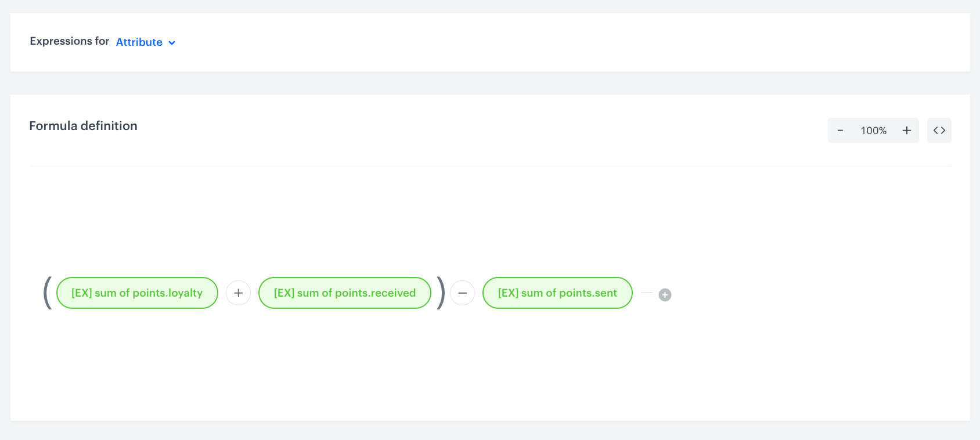The height and width of the screenshot is (440, 980).
Task: Click the connector dash before the add button
Action: click(647, 293)
